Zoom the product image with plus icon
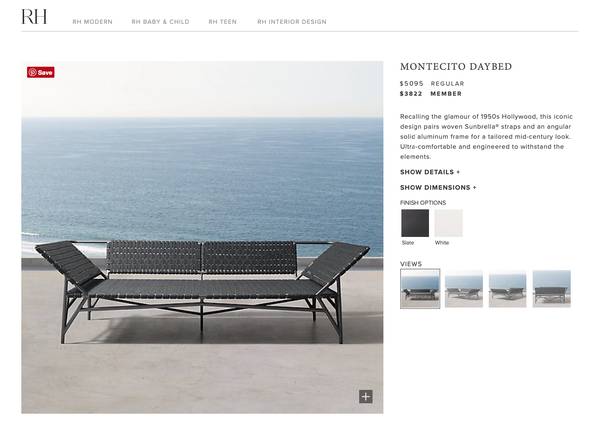The image size is (600, 425). click(x=365, y=397)
